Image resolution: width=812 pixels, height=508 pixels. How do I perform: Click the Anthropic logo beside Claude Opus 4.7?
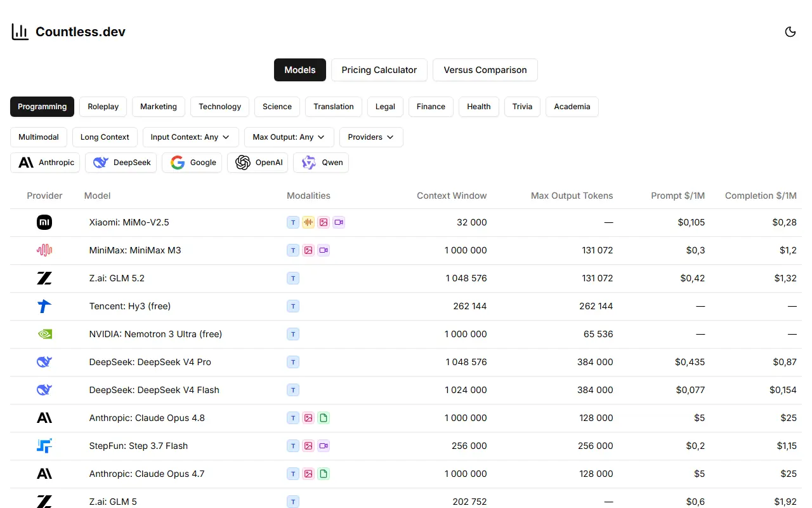[x=44, y=474]
